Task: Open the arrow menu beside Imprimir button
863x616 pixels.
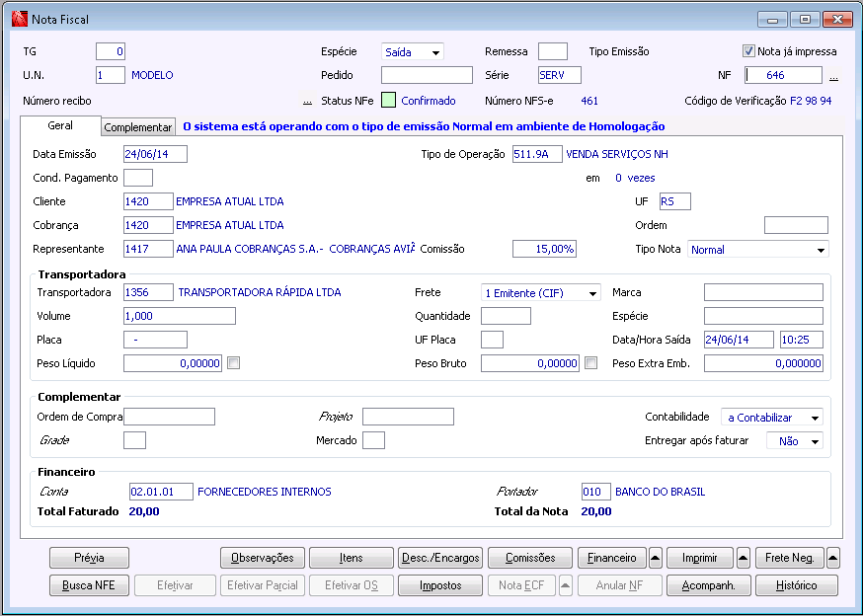Action: (744, 558)
